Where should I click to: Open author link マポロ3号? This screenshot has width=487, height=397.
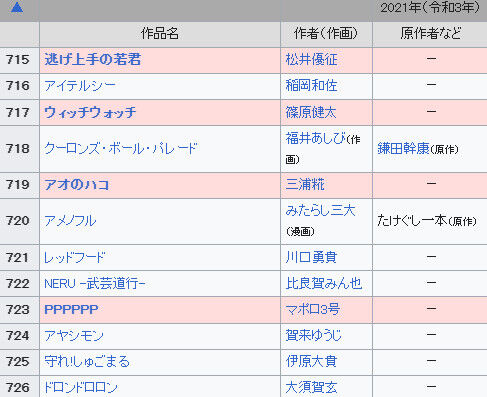coord(313,310)
